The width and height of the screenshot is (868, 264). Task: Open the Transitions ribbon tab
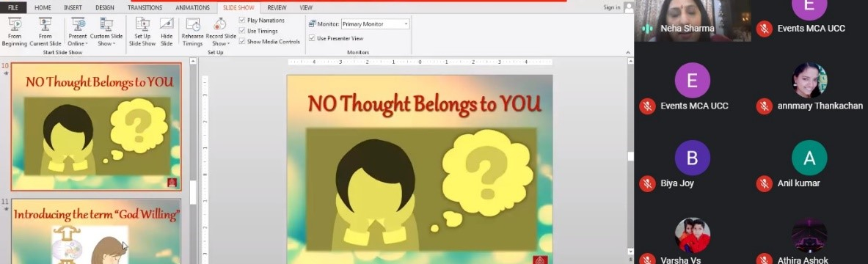pyautogui.click(x=145, y=8)
